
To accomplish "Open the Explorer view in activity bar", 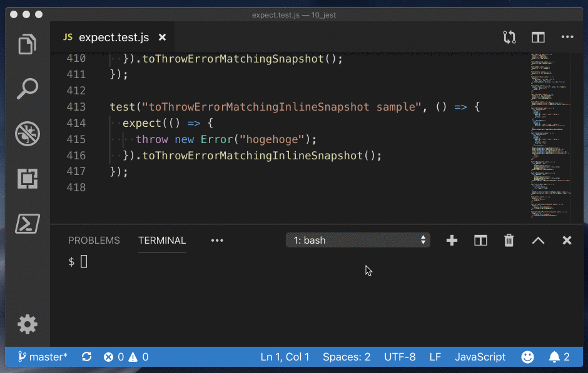I will (28, 45).
